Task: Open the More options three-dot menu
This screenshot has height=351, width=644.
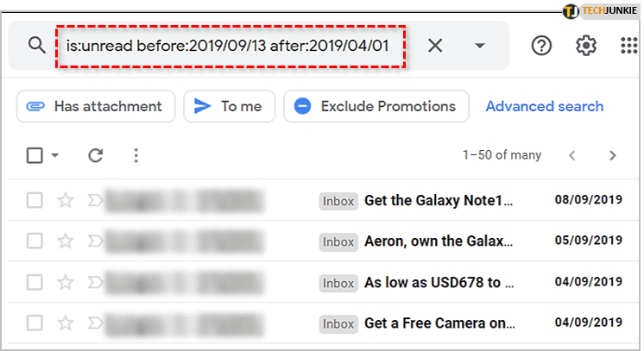Action: (x=136, y=155)
